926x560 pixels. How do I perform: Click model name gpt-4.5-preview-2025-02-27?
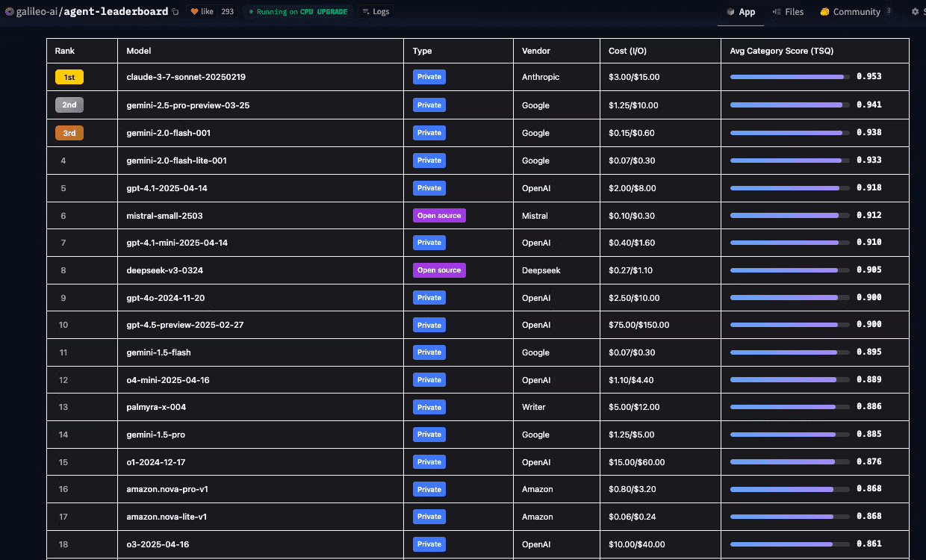[x=185, y=325]
